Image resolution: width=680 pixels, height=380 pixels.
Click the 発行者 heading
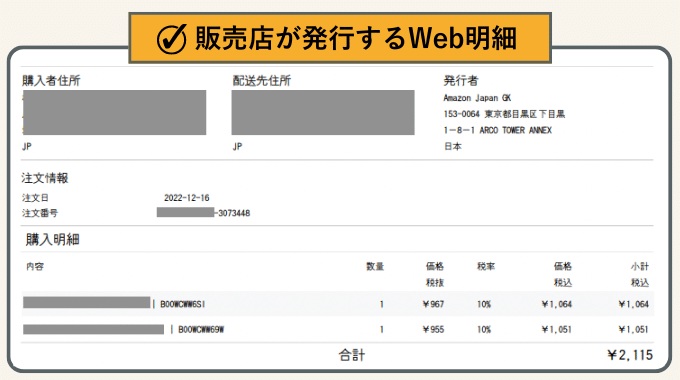point(461,80)
